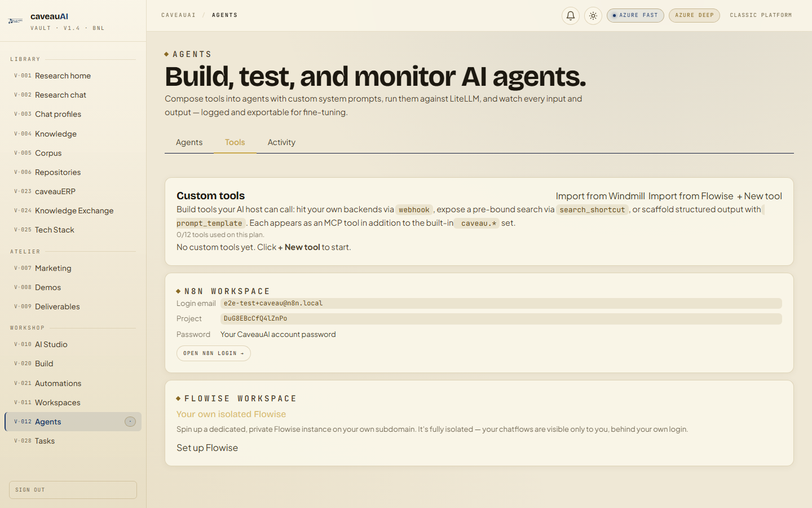The width and height of the screenshot is (812, 508).
Task: Open Marketing in sidebar
Action: [x=73, y=268]
